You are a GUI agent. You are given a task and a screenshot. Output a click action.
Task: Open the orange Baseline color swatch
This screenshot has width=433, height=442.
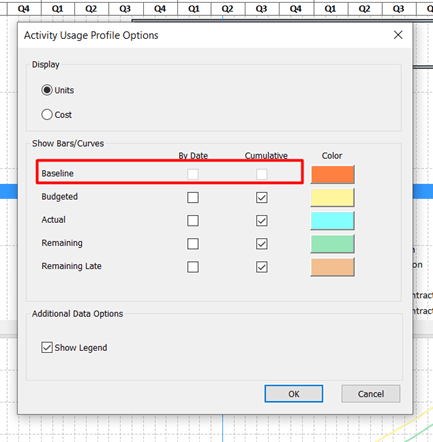point(332,174)
